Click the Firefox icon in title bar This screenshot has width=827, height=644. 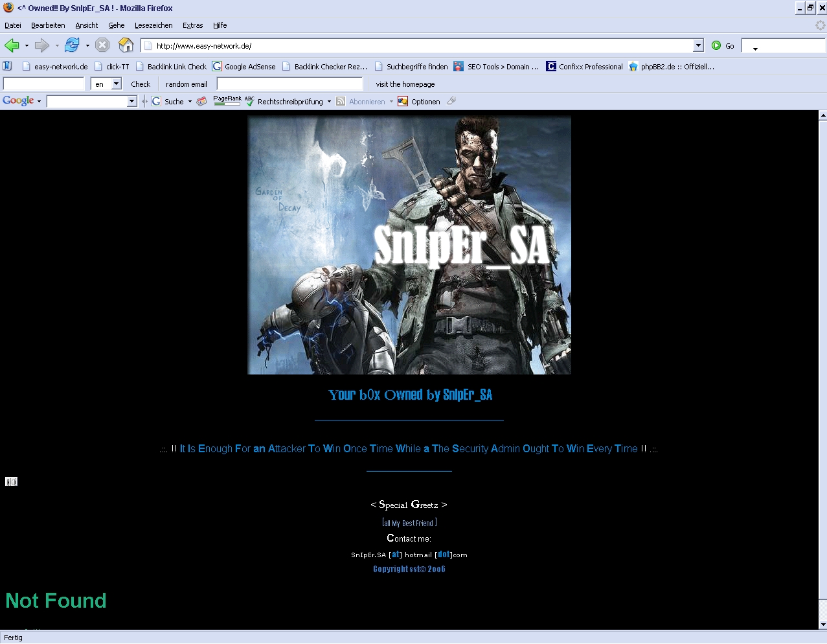(8, 8)
